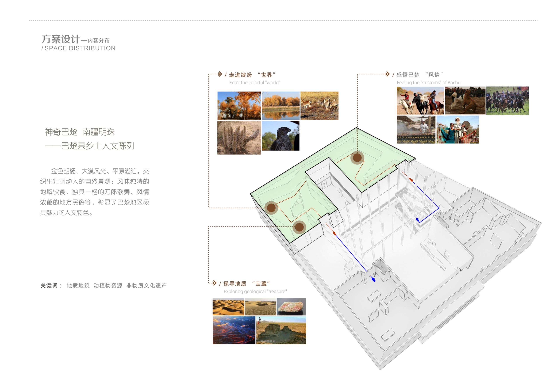Select brown marker linked to 探寻地质 dotted line
Viewport: 555px width, 392px height.
click(x=299, y=227)
